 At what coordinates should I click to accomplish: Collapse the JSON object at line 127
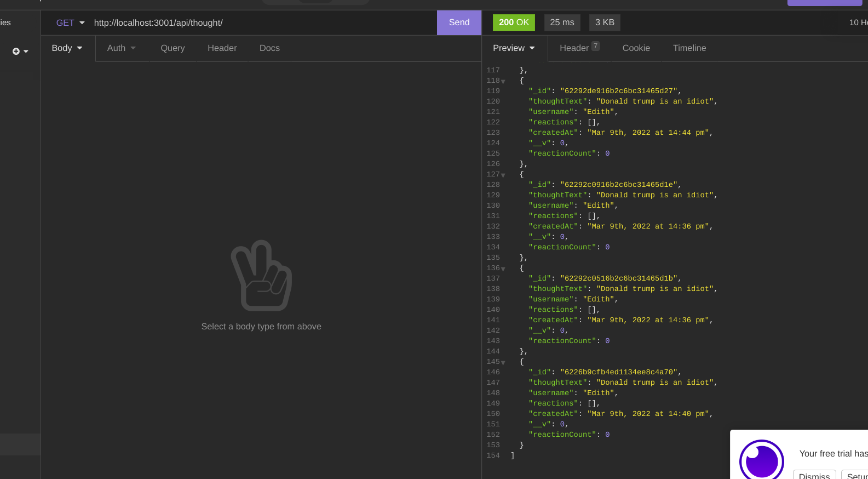[x=503, y=175]
